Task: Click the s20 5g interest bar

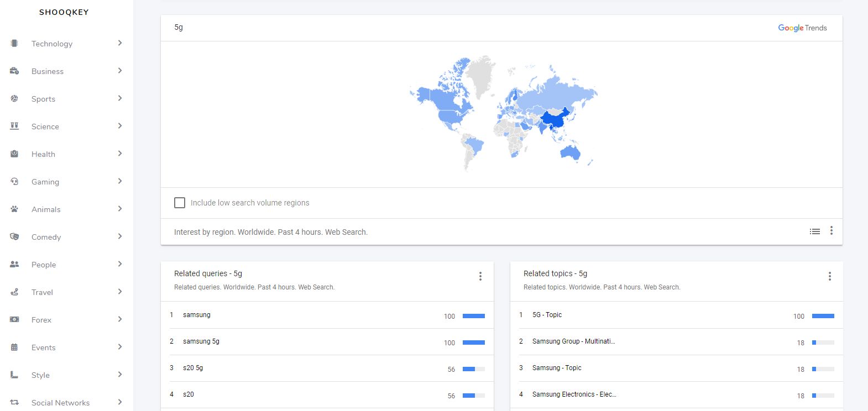Action: pos(473,368)
